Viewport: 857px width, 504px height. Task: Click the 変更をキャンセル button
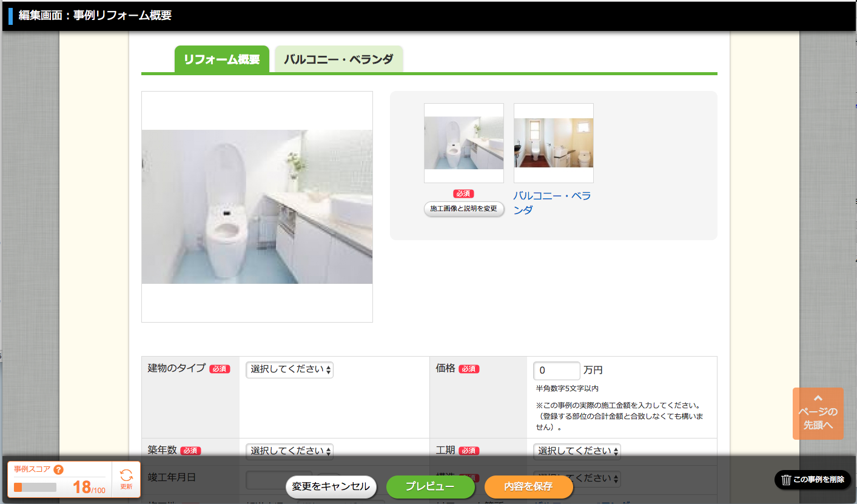331,486
